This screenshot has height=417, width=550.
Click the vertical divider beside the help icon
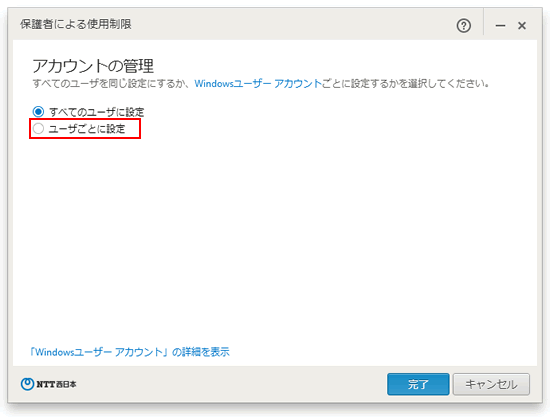pos(483,22)
